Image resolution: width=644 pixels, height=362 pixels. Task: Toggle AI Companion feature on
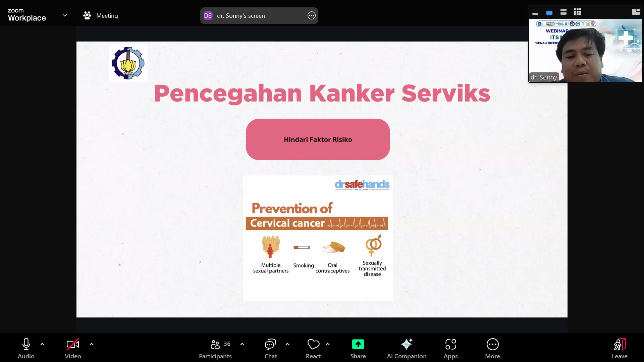click(x=407, y=348)
